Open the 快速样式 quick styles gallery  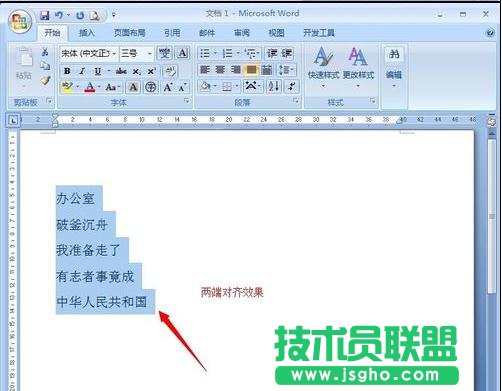(324, 67)
